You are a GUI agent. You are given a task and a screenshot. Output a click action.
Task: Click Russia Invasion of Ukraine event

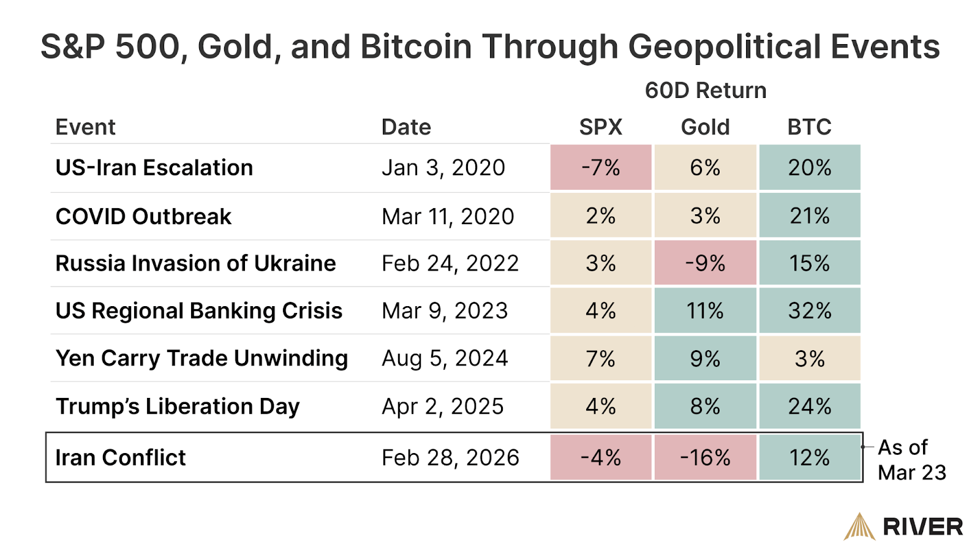click(195, 263)
